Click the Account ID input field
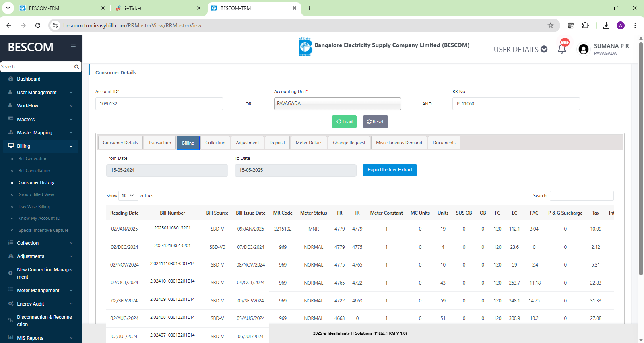644x343 pixels. pyautogui.click(x=159, y=103)
